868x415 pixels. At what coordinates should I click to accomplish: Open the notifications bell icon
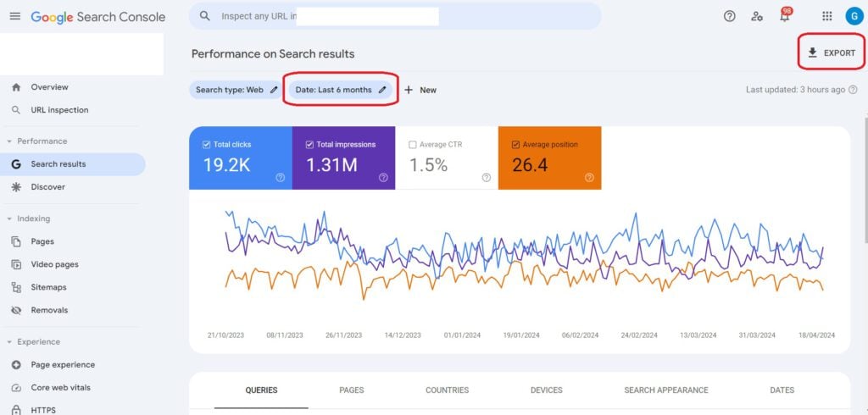click(x=784, y=17)
